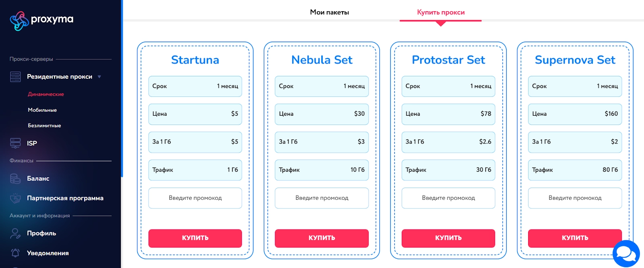Open the live chat bubble
Image resolution: width=644 pixels, height=268 pixels.
626,254
